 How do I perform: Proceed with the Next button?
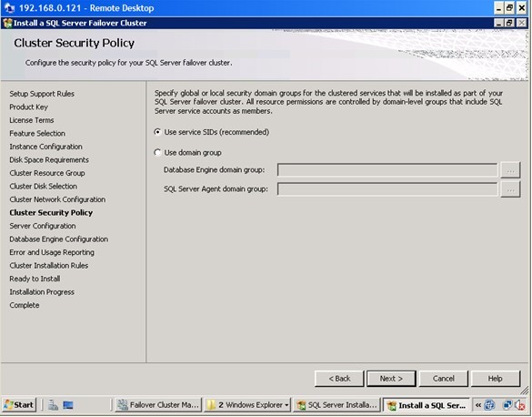391,379
